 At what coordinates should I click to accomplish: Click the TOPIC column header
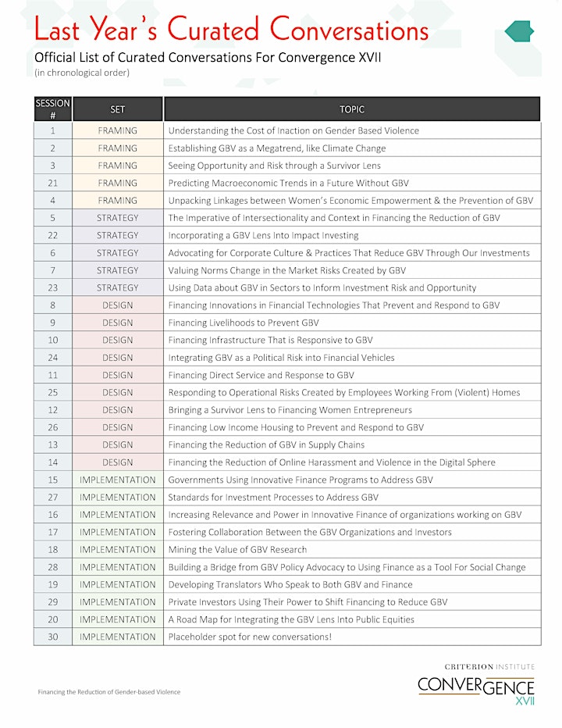coord(352,109)
